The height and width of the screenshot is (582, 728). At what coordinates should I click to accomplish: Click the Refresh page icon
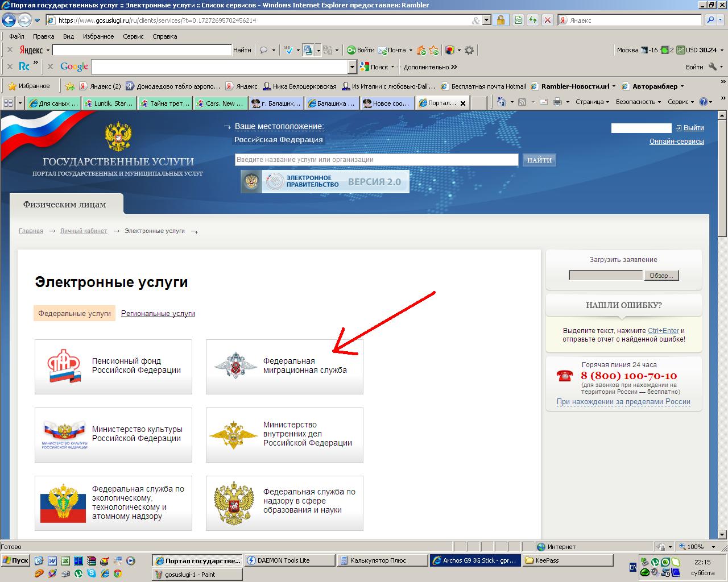coord(533,20)
